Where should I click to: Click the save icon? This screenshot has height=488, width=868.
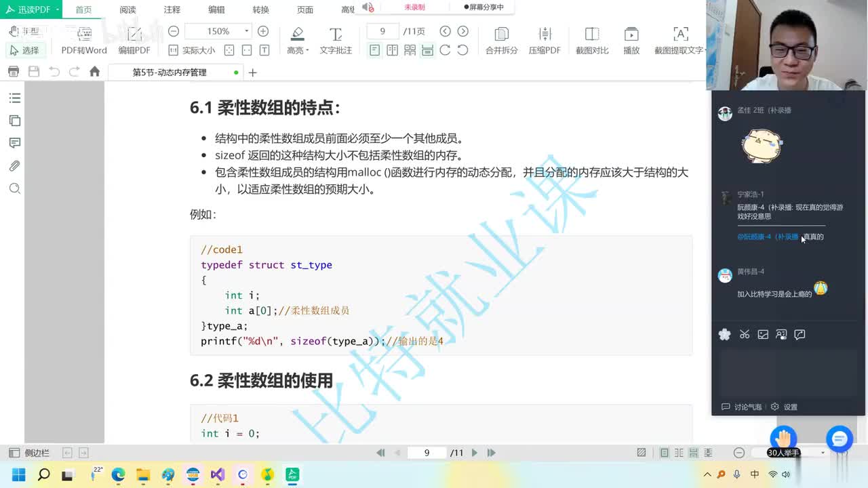click(33, 72)
